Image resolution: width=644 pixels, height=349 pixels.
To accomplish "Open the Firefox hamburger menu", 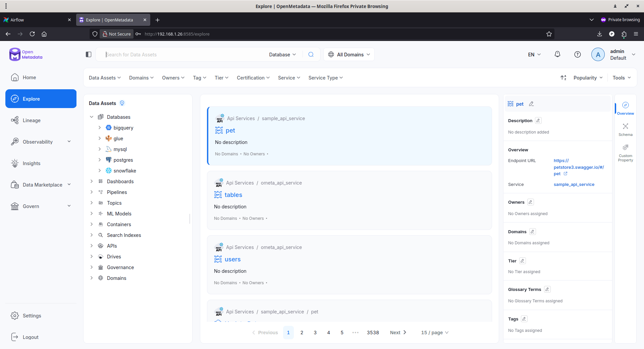I will point(636,34).
